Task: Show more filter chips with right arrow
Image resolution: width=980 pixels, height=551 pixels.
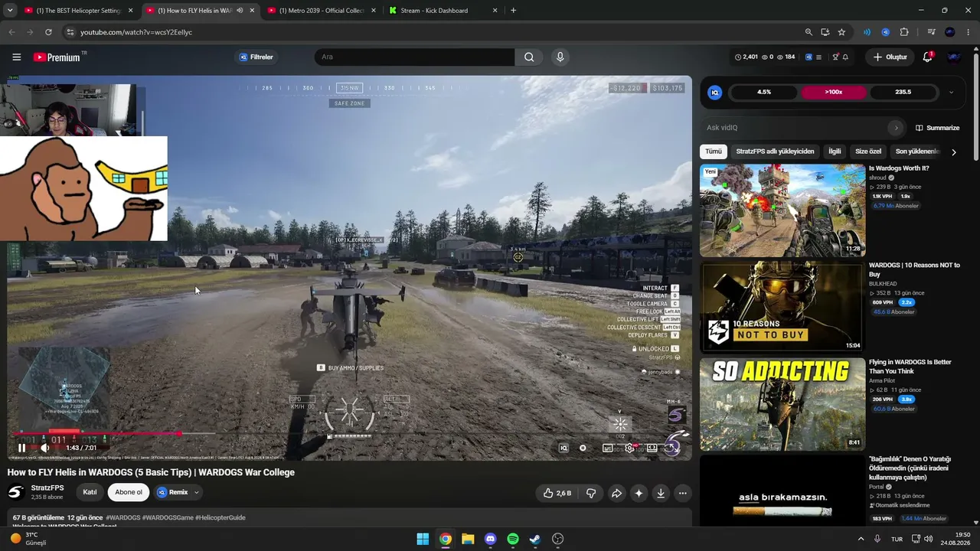Action: (953, 152)
